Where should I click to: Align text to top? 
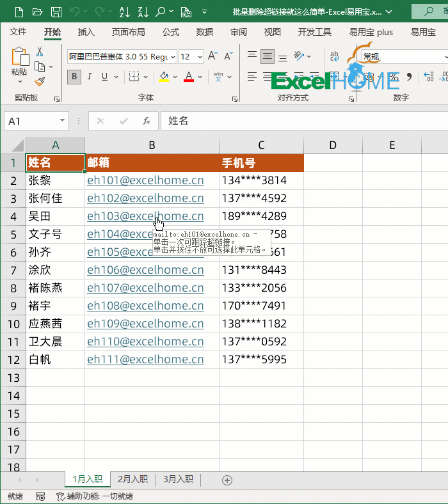[252, 55]
